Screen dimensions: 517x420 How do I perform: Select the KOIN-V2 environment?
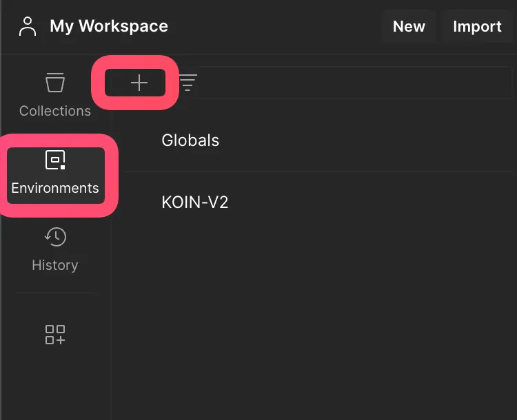click(x=194, y=202)
